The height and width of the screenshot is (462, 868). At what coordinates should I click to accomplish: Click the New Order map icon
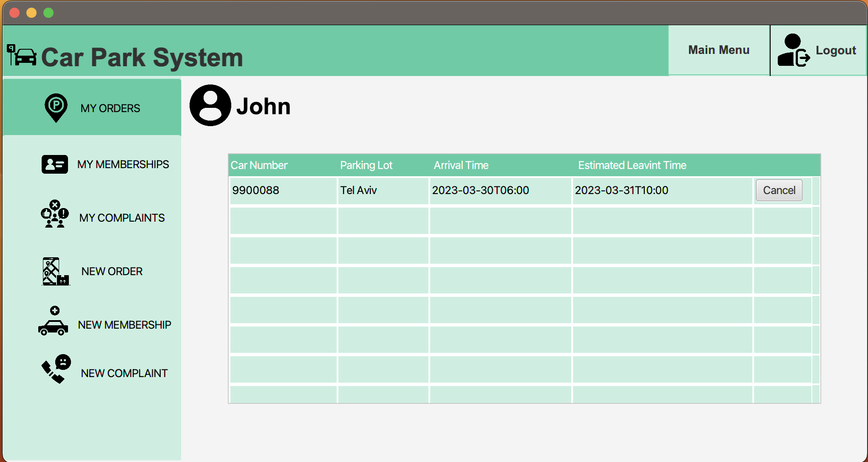pos(55,271)
